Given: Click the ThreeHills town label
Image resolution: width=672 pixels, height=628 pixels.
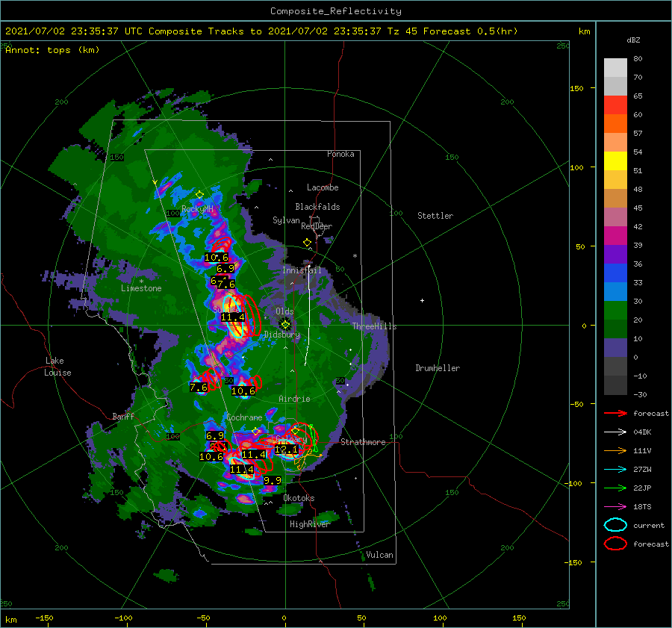Looking at the screenshot, I should point(374,326).
